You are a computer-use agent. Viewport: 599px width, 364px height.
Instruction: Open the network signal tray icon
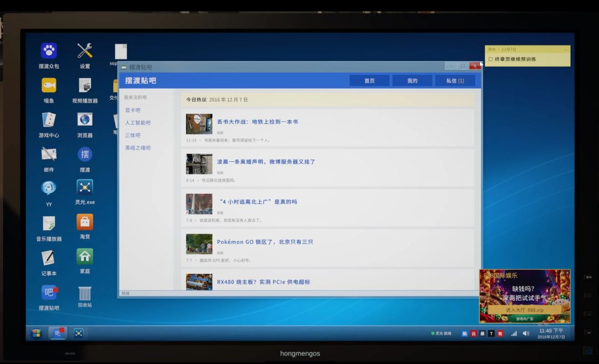point(514,334)
